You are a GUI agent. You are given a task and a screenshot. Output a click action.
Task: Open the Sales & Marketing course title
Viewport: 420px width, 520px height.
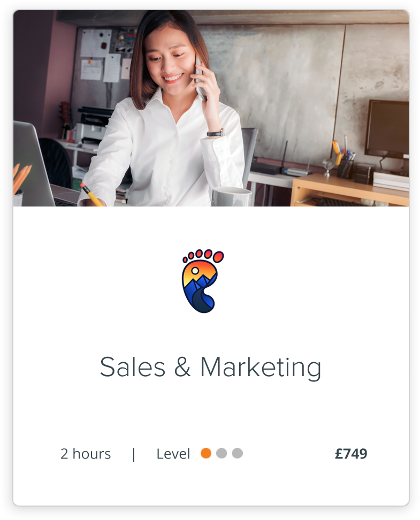(211, 367)
